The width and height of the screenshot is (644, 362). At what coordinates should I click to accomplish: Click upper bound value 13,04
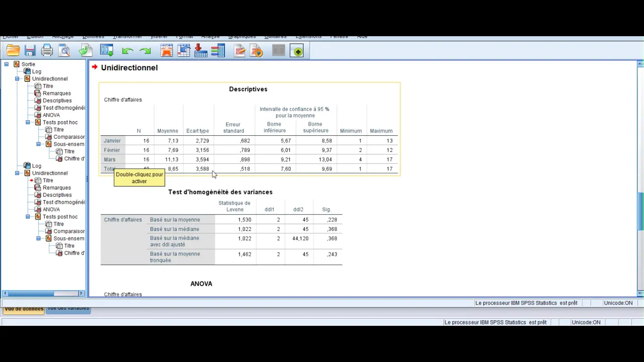click(x=325, y=159)
